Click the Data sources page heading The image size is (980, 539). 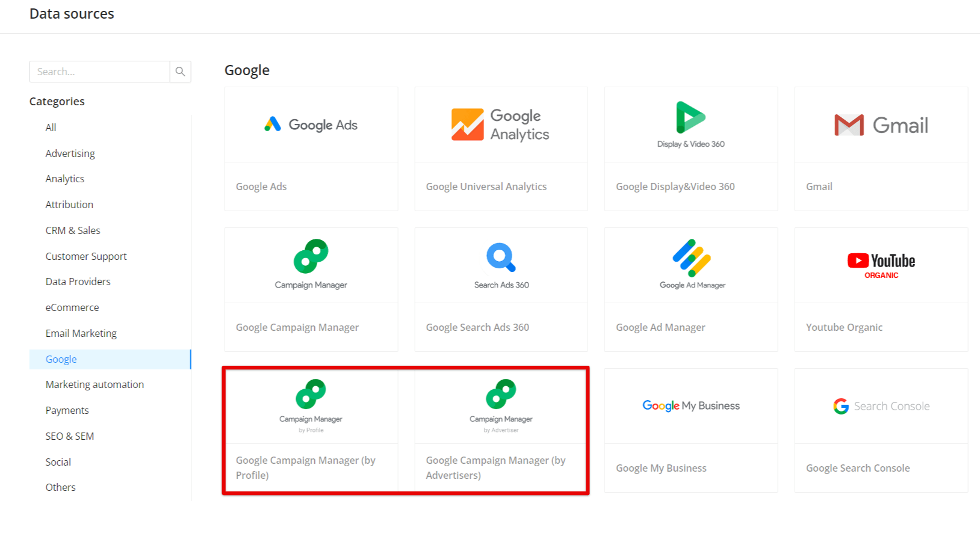tap(72, 14)
